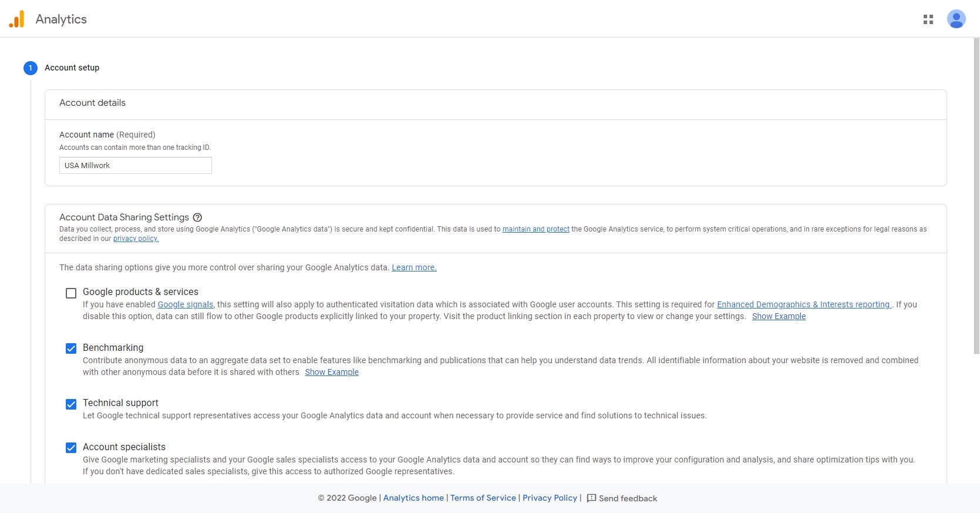Click the Account Data Sharing Settings heading
Viewport: 980px width, 513px height.
[124, 217]
